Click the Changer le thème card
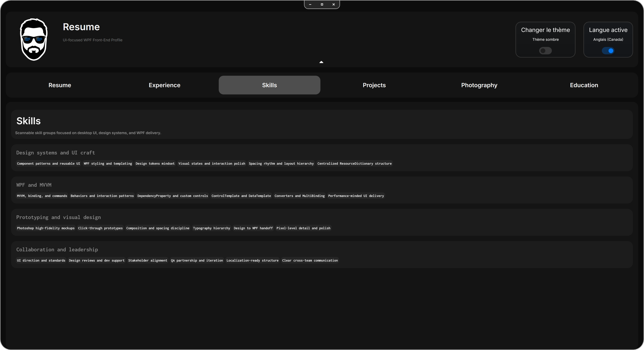This screenshot has width=644, height=350. (x=545, y=30)
